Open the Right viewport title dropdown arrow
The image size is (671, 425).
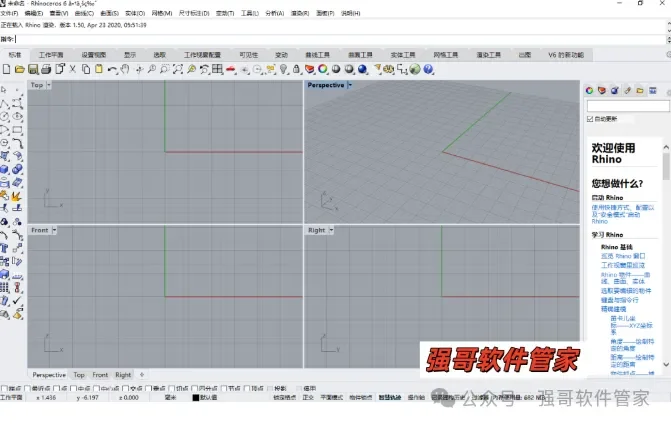[x=331, y=230]
